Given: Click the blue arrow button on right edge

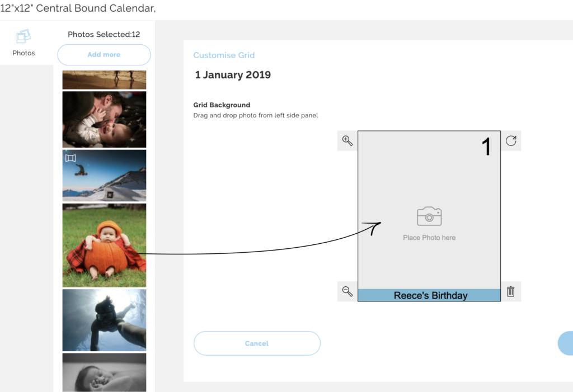Looking at the screenshot, I should point(567,343).
